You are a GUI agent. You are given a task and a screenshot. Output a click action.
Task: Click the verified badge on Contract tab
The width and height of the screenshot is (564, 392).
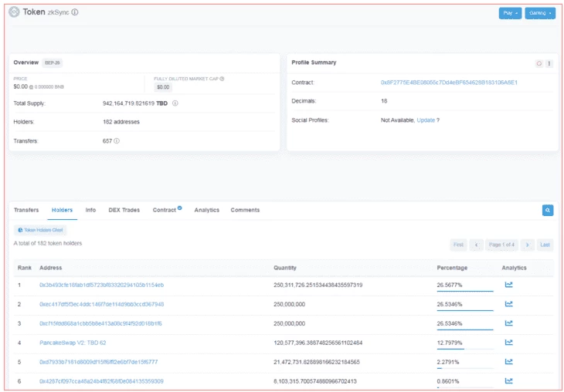pyautogui.click(x=179, y=208)
